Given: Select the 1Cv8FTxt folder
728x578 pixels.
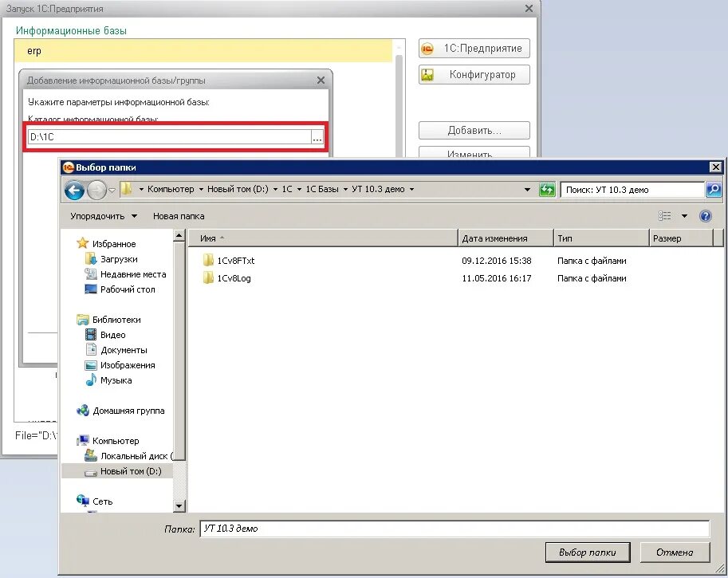Looking at the screenshot, I should (229, 261).
